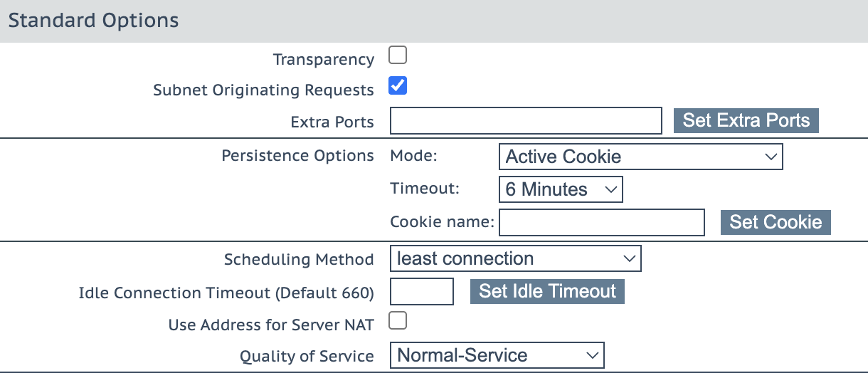This screenshot has width=868, height=373.
Task: Click the Persistence Options label
Action: coord(297,155)
